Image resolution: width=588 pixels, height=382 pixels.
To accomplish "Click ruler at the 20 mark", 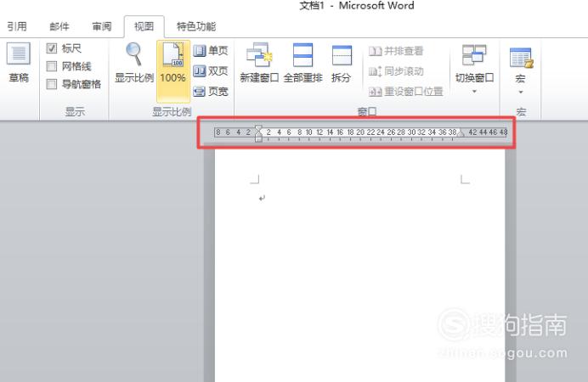I will [360, 132].
